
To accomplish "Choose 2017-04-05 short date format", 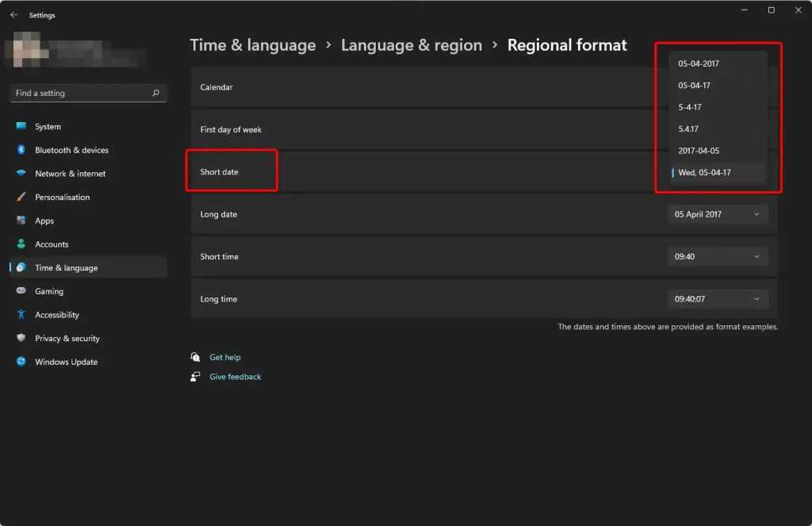I will pos(699,151).
